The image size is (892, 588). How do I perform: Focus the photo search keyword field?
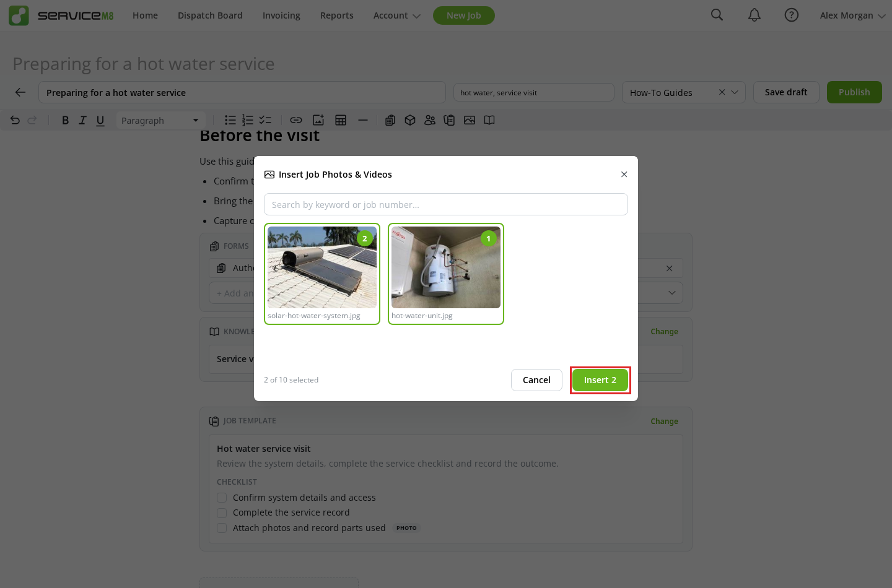click(x=446, y=204)
